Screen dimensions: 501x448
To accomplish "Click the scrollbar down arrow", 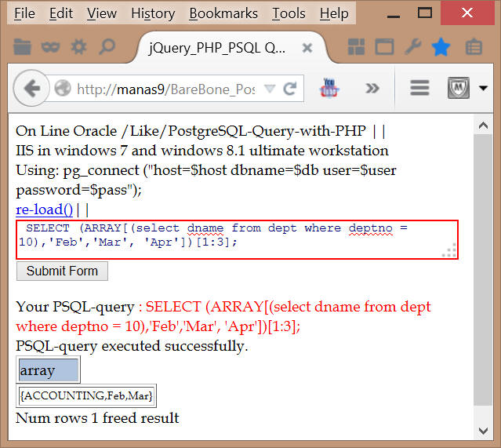I will [x=483, y=431].
